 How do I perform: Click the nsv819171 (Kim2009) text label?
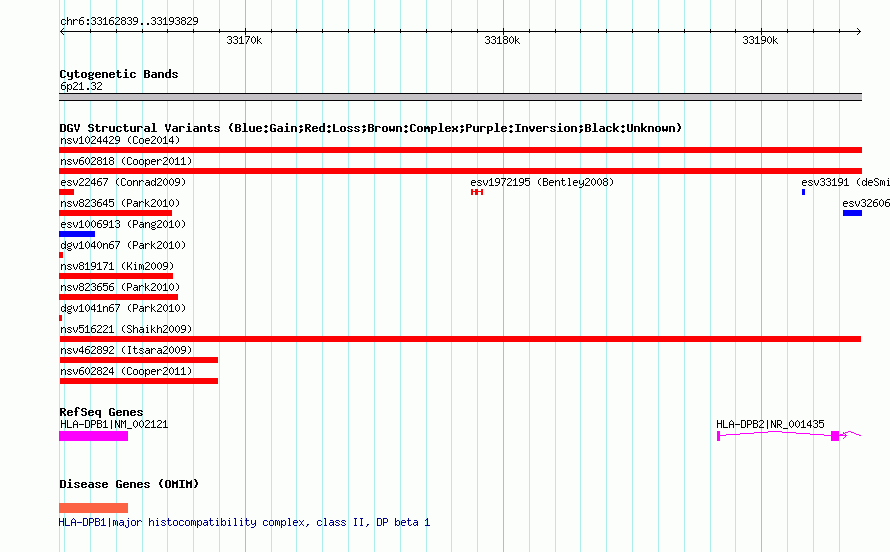pyautogui.click(x=117, y=266)
